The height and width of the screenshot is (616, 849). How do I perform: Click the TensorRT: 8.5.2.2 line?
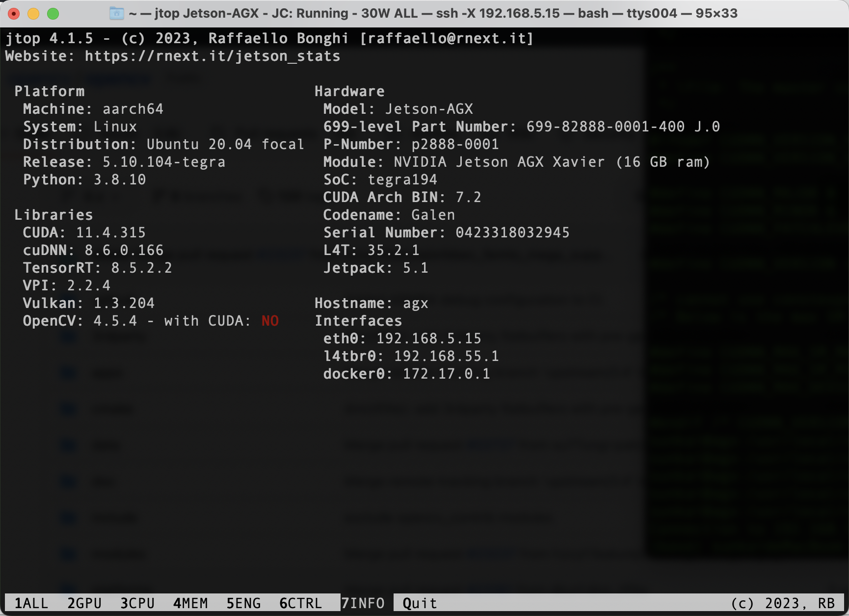pyautogui.click(x=98, y=268)
